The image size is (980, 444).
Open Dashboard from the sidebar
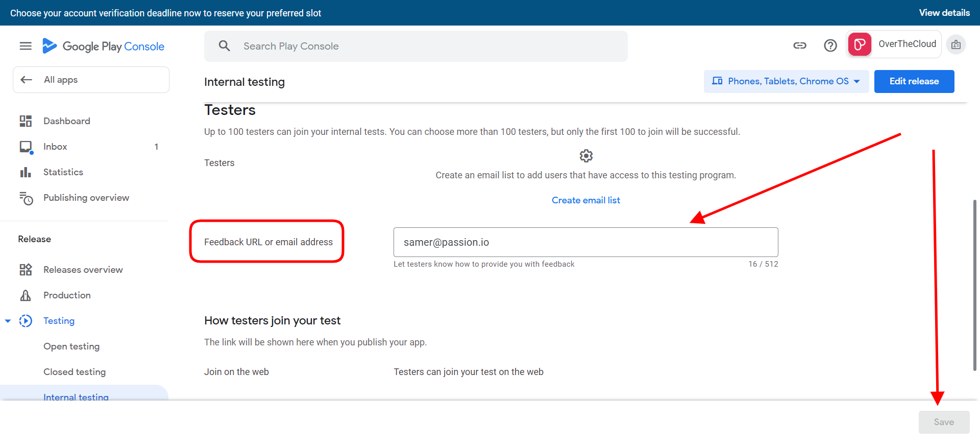[x=66, y=121]
